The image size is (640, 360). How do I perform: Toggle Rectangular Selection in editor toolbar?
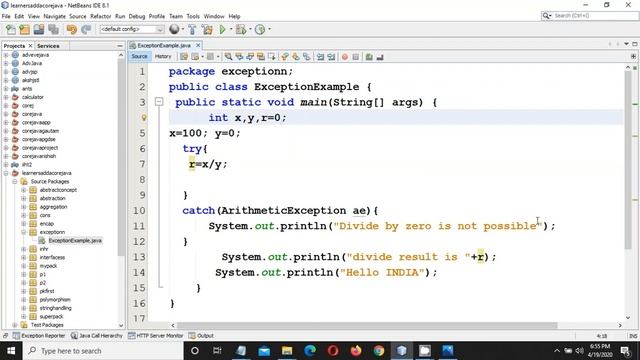point(271,57)
